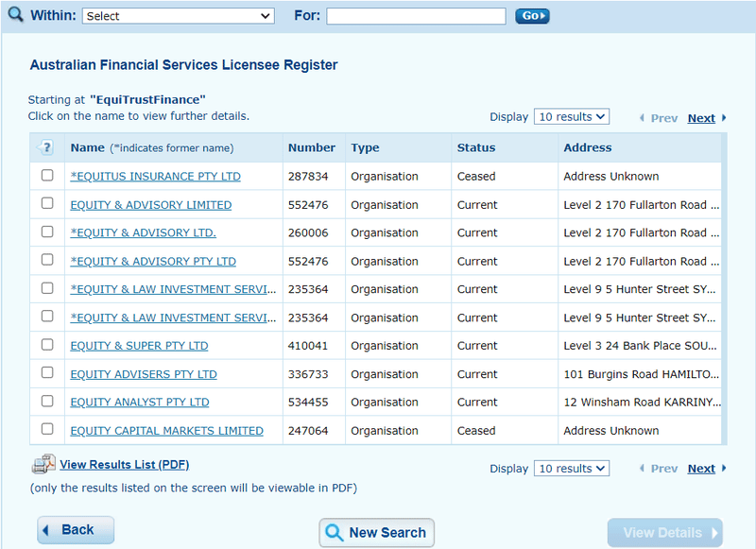Open EQUITY CAPITAL MARKETS LIMITED link

click(167, 431)
